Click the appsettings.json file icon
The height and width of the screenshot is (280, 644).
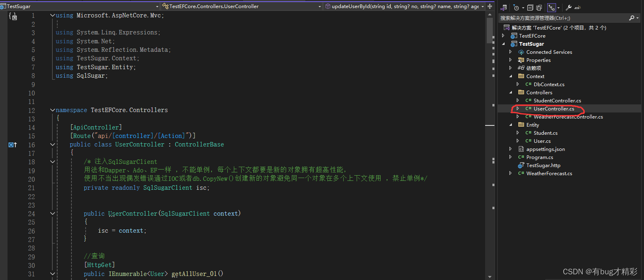521,149
